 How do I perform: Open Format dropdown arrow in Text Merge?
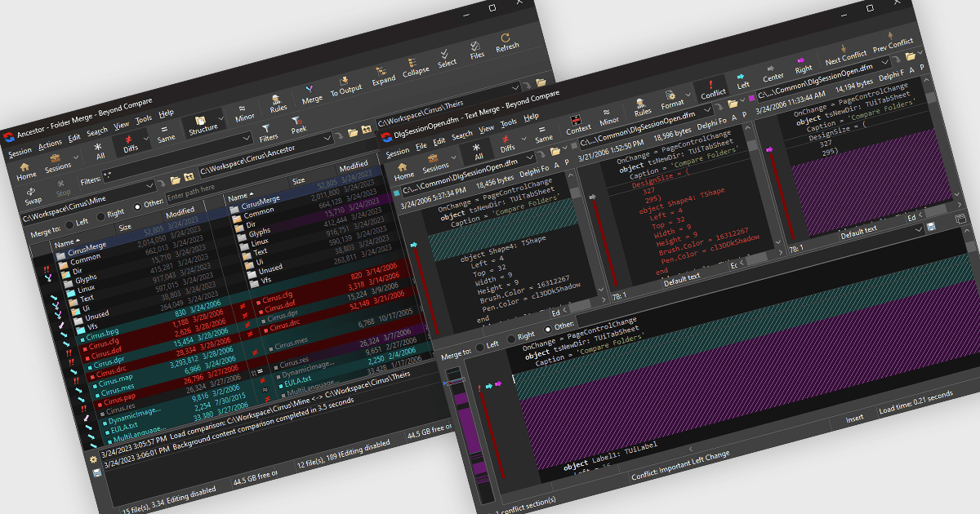tap(689, 95)
